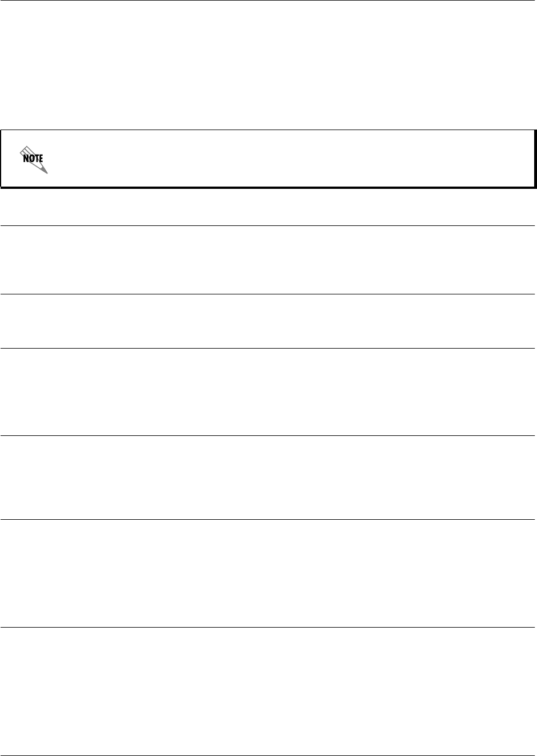Click inside the third blank table row

(268, 392)
